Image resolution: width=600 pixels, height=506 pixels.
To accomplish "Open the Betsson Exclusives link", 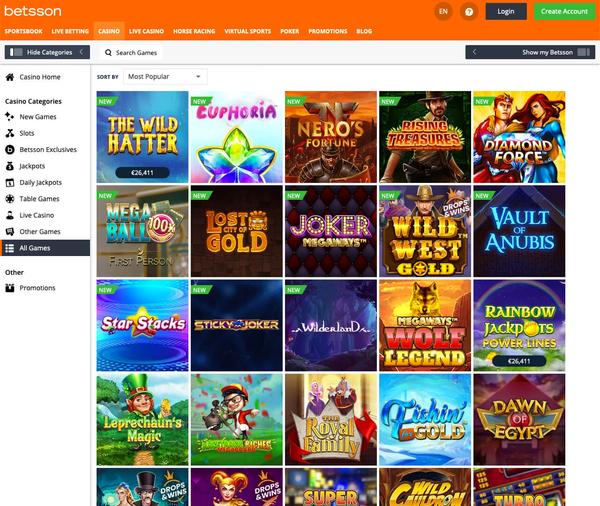I will [x=48, y=149].
